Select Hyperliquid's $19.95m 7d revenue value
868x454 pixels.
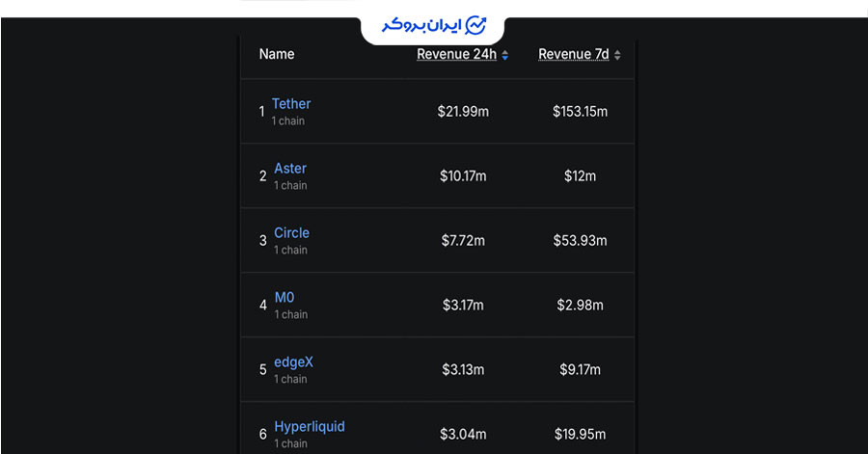pyautogui.click(x=580, y=435)
